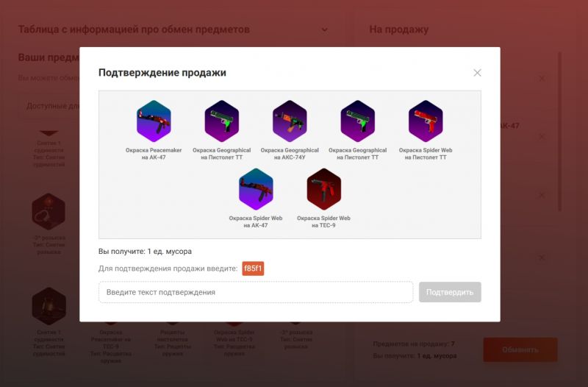Click the text Вы получите: 1 ед. мусора in dialog

(x=145, y=251)
